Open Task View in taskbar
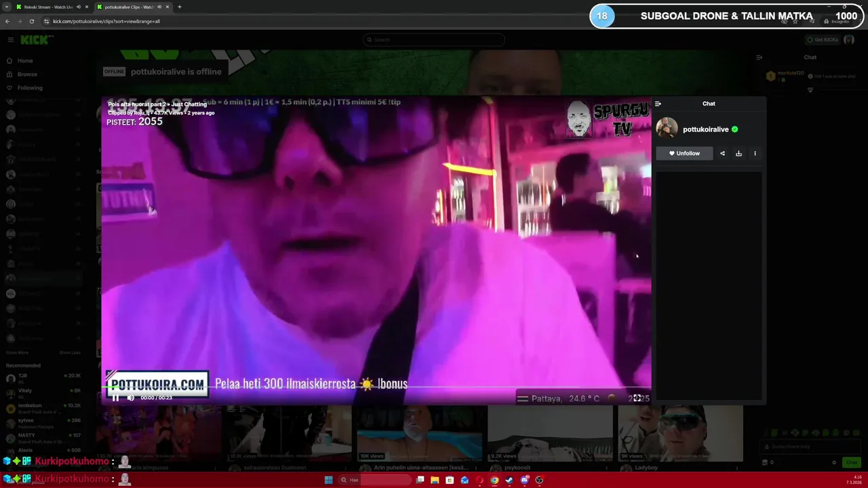Image resolution: width=868 pixels, height=488 pixels. 420,480
